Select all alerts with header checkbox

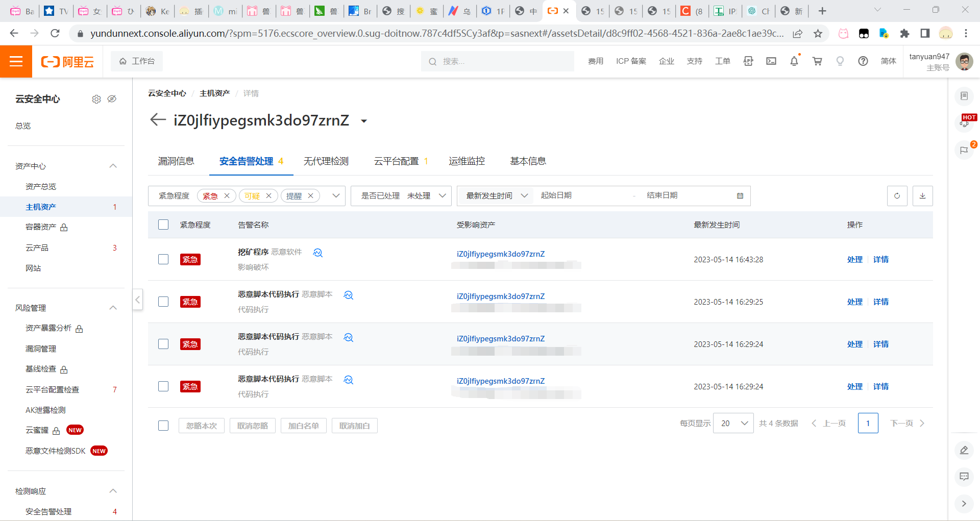(163, 225)
